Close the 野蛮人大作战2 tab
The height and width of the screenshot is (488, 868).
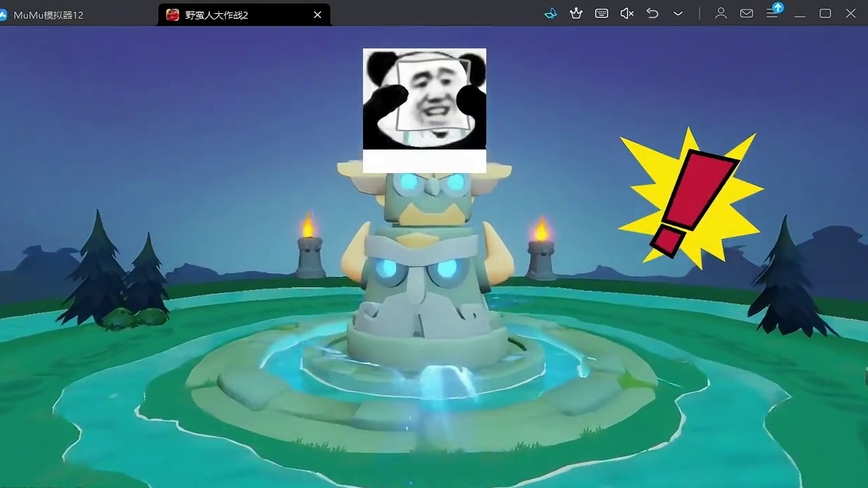[x=317, y=15]
